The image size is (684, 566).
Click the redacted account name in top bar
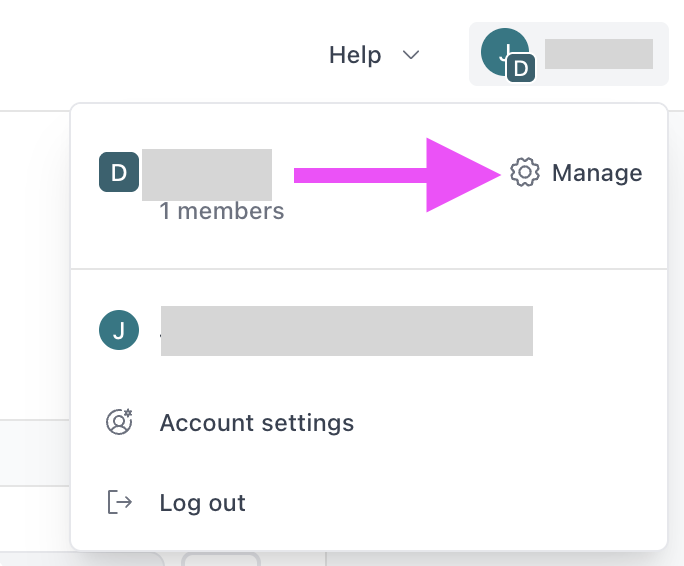coord(598,54)
